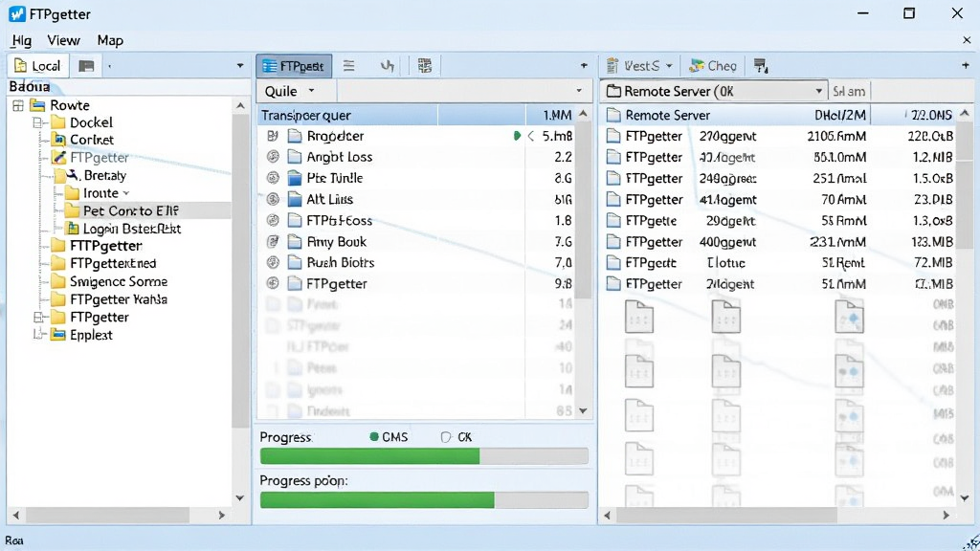The height and width of the screenshot is (551, 980).
Task: Click the list view icon in center toolbar
Action: point(348,66)
